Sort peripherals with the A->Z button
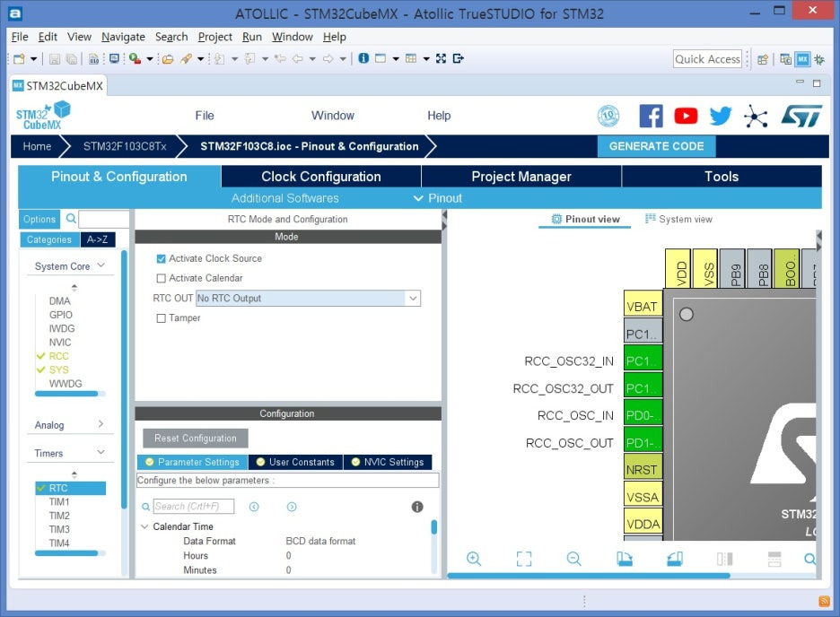 [x=98, y=239]
